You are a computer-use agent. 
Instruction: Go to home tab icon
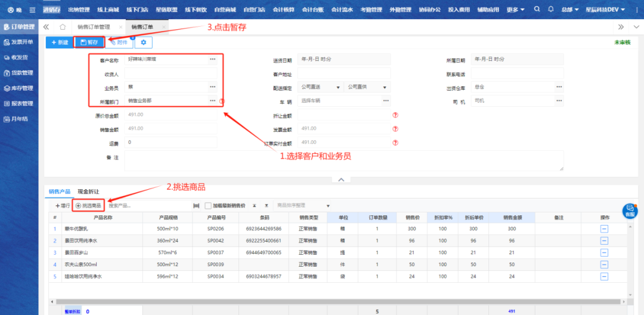tap(63, 27)
